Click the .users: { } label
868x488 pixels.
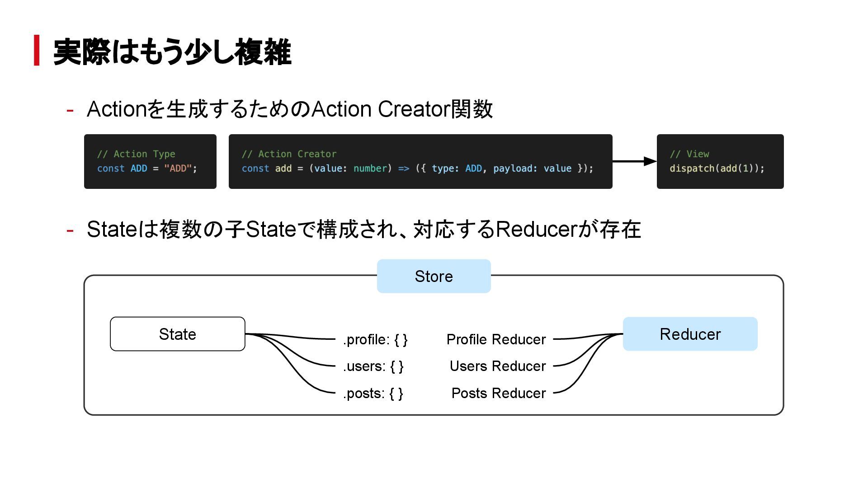coord(373,366)
